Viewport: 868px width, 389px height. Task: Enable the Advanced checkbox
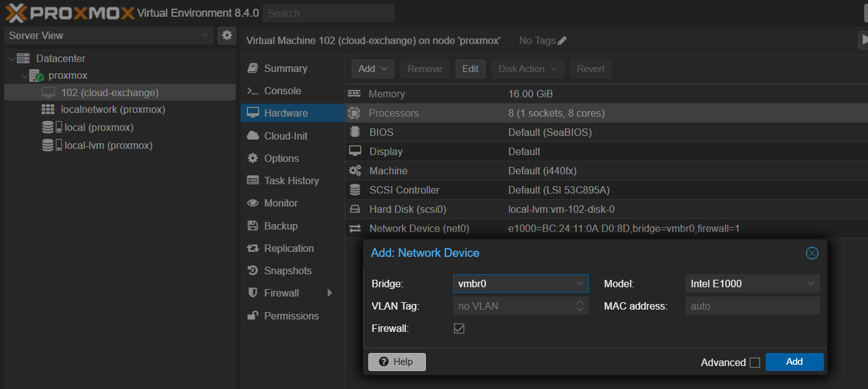coord(755,363)
